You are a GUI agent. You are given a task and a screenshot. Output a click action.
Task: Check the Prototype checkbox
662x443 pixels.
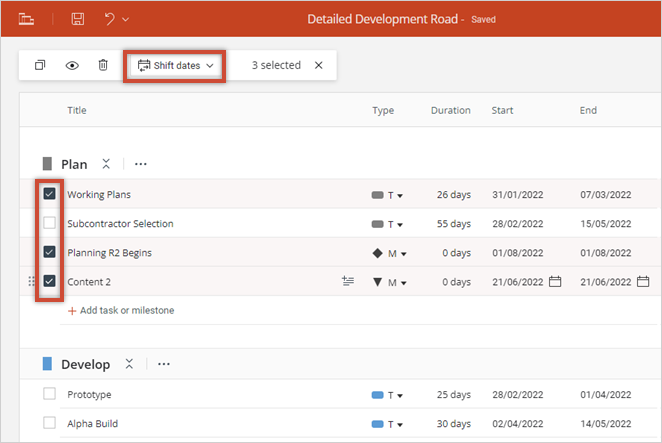[49, 394]
